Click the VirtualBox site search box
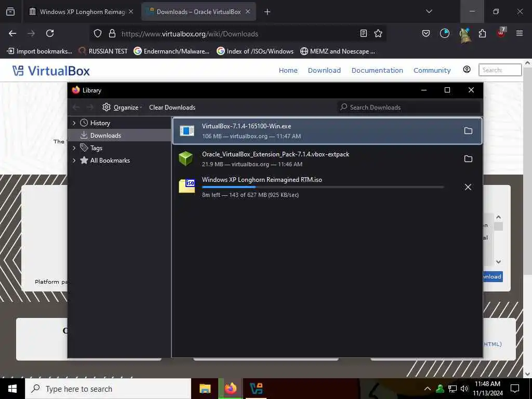Image resolution: width=532 pixels, height=399 pixels. coord(500,70)
